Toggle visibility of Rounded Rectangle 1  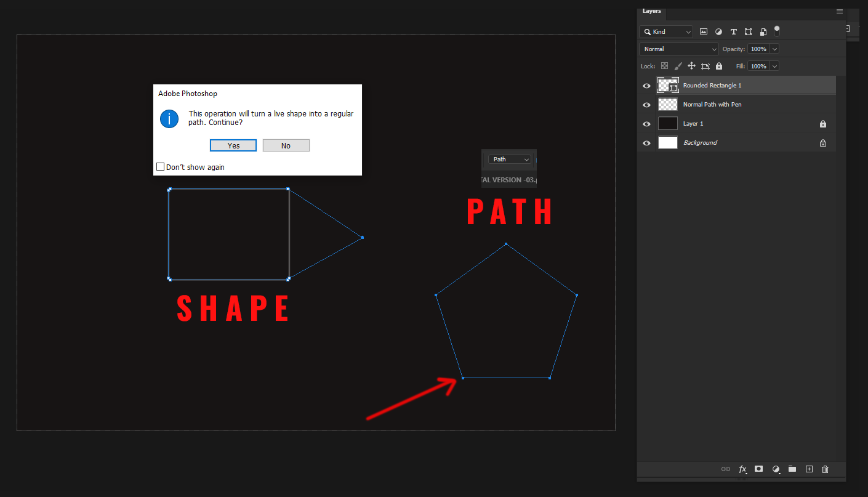click(646, 86)
